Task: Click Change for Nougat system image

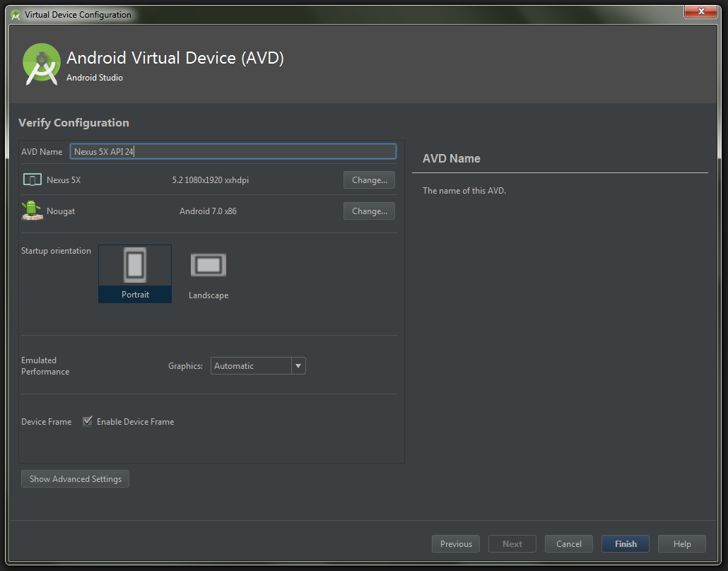Action: pos(369,211)
